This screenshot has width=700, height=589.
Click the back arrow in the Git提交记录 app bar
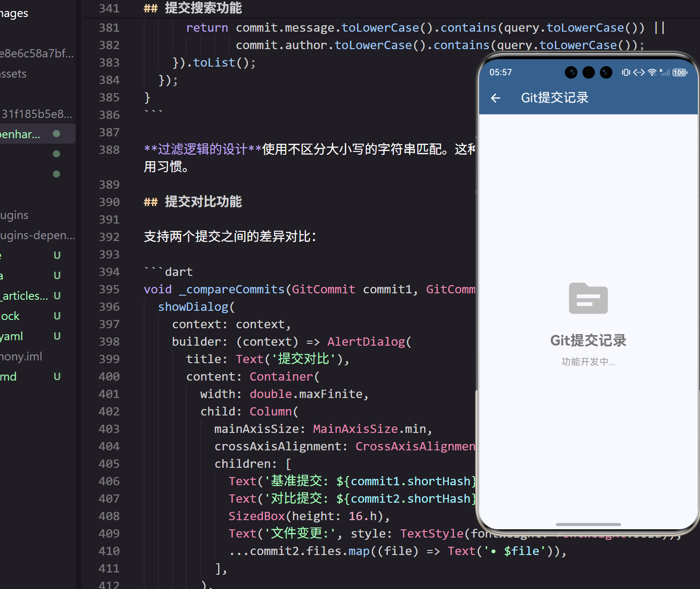pyautogui.click(x=495, y=98)
